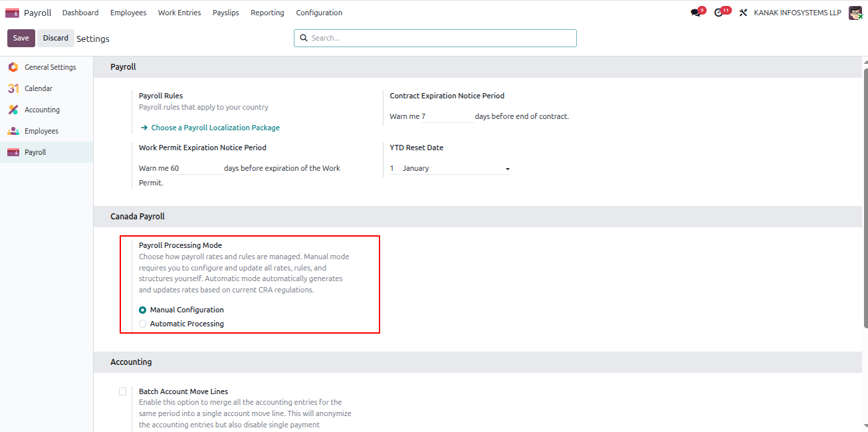The width and height of the screenshot is (868, 432).
Task: Edit the contract expiration days field
Action: point(447,116)
